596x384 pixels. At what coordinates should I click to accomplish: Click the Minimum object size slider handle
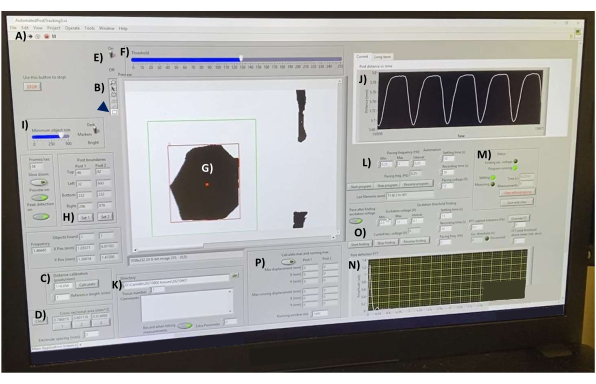pos(61,136)
